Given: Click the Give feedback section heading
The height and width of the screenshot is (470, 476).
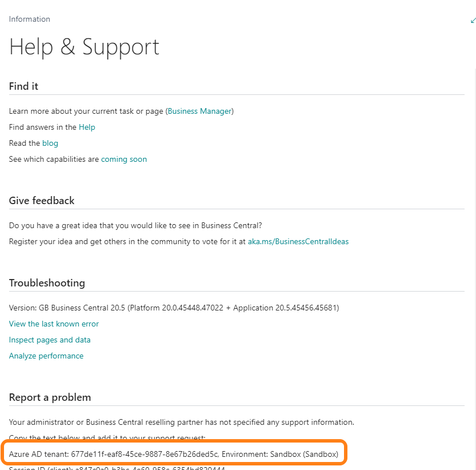Looking at the screenshot, I should point(42,201).
